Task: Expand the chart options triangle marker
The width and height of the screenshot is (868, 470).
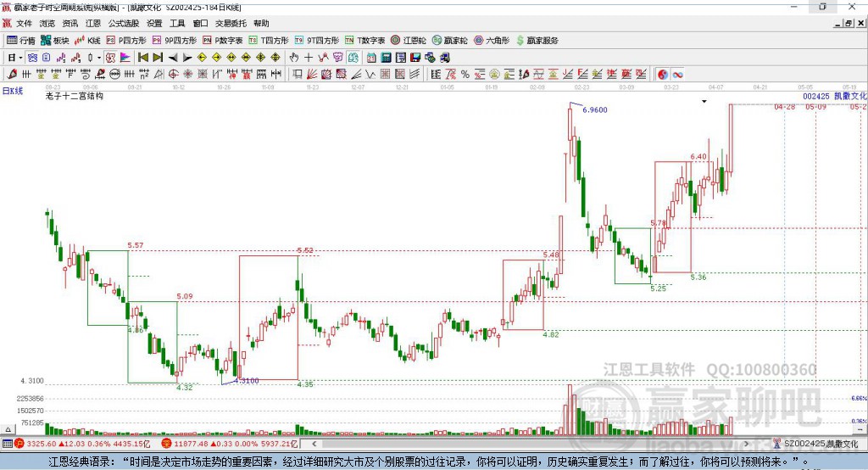Action: [x=704, y=102]
